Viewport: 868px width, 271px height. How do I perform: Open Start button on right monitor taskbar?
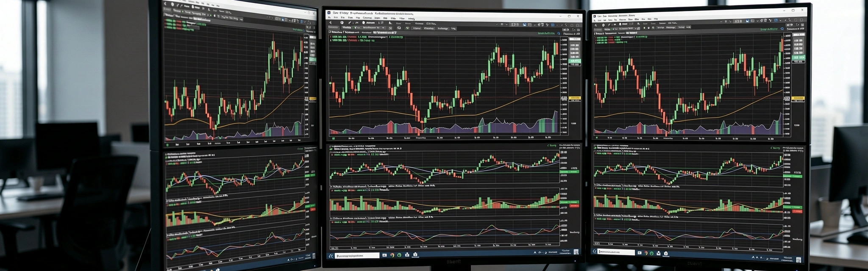click(594, 252)
